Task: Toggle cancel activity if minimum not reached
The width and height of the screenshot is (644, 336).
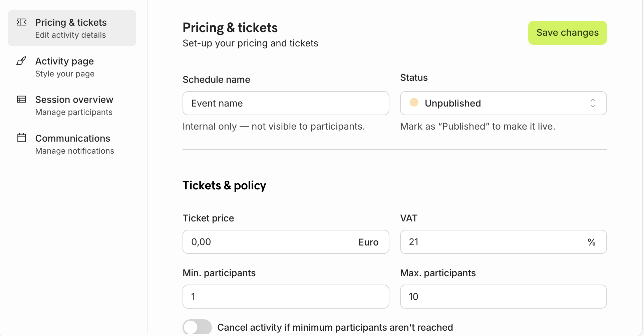Action: [x=197, y=327]
